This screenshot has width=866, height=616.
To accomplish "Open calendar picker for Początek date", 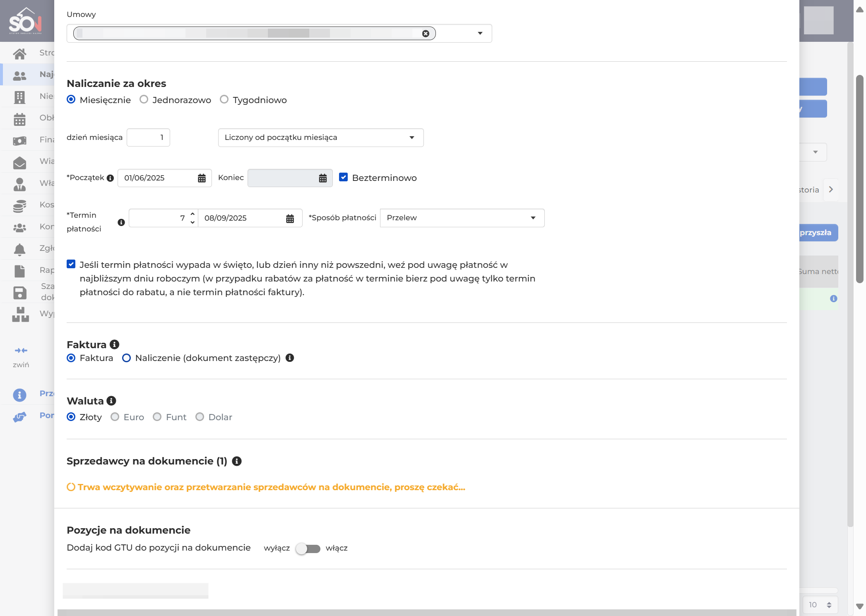I will tap(202, 178).
